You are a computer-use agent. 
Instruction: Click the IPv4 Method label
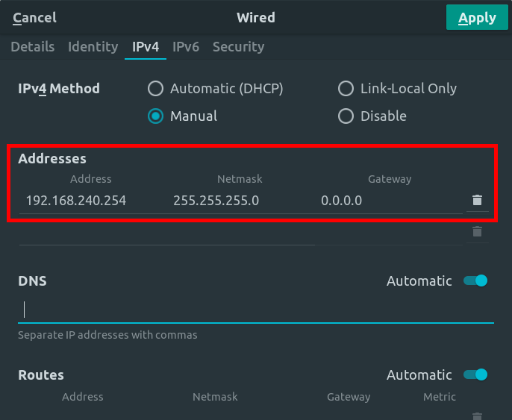pos(59,89)
